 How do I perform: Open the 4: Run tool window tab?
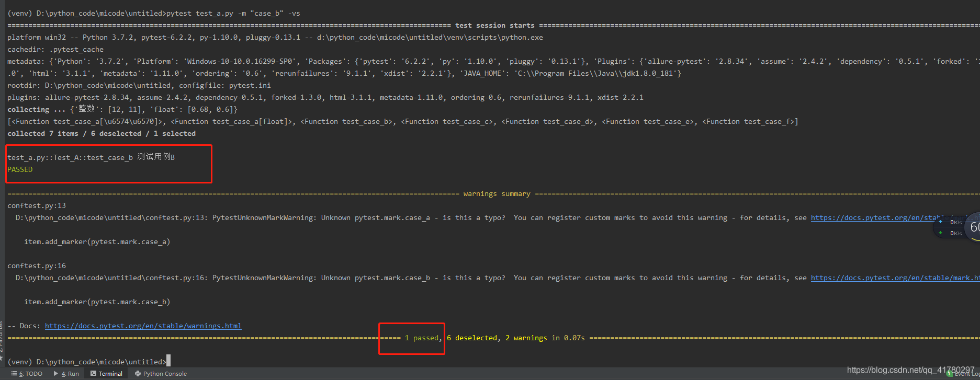(x=66, y=374)
